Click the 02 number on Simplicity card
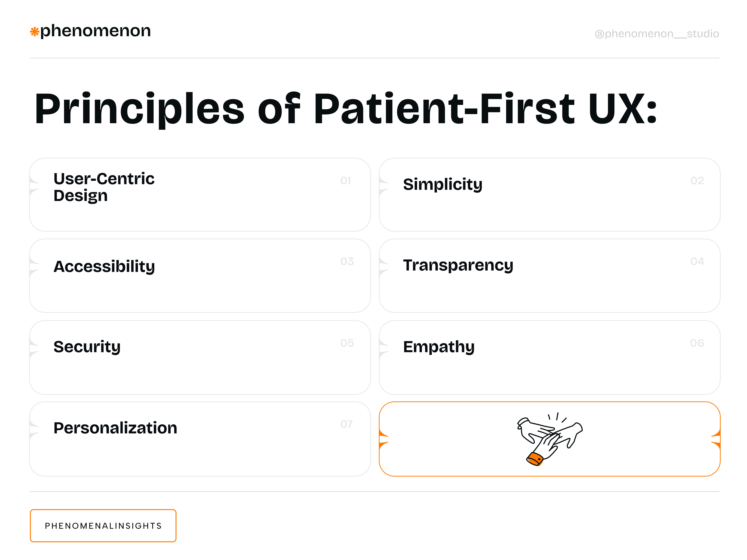 point(697,181)
